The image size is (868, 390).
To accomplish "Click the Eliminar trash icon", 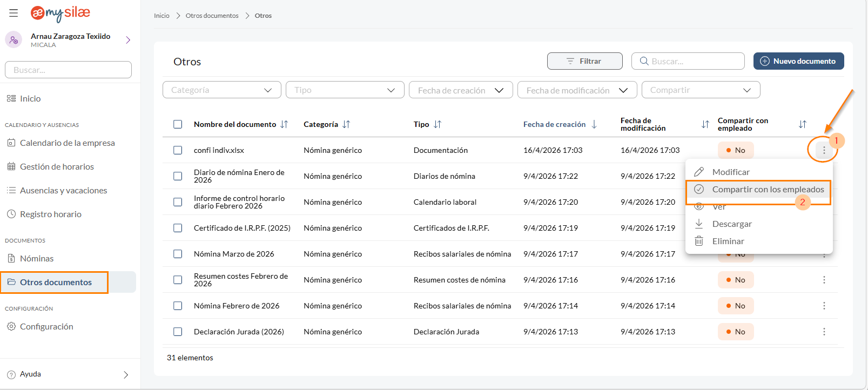I will pos(699,241).
